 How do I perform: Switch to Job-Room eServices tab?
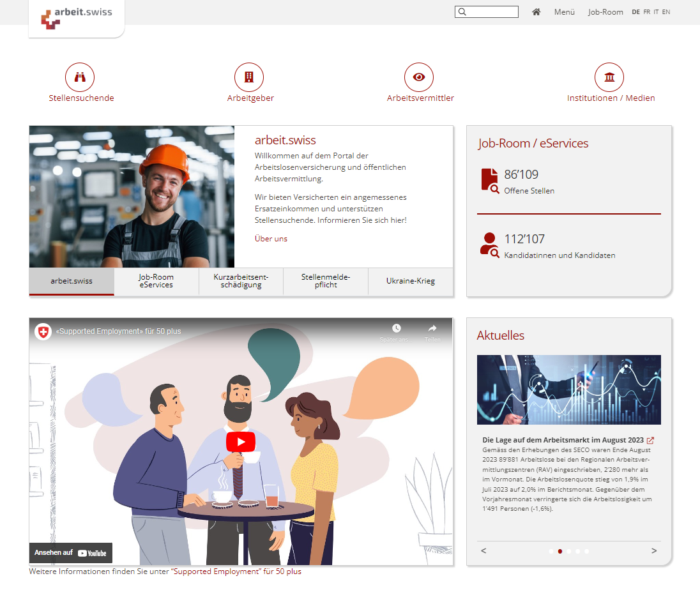tap(156, 281)
